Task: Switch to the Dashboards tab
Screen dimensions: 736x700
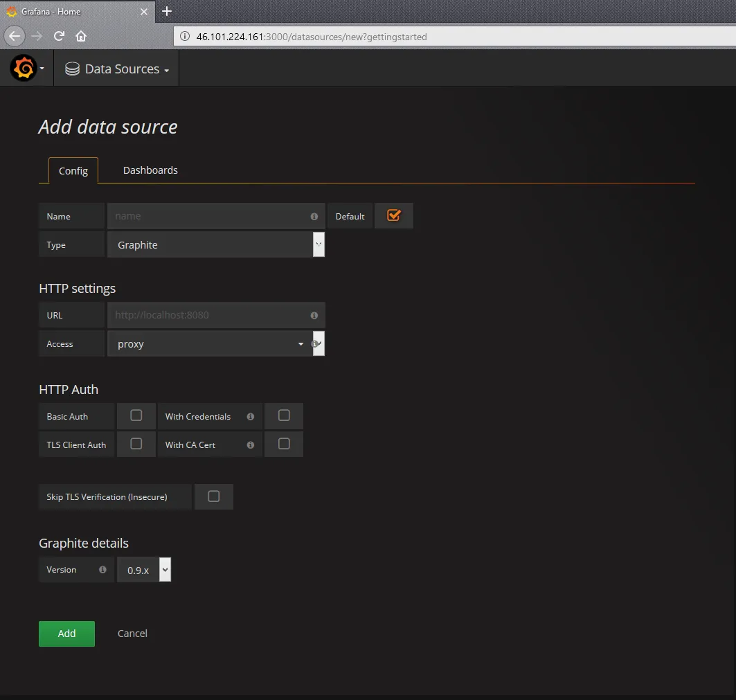Action: [150, 170]
